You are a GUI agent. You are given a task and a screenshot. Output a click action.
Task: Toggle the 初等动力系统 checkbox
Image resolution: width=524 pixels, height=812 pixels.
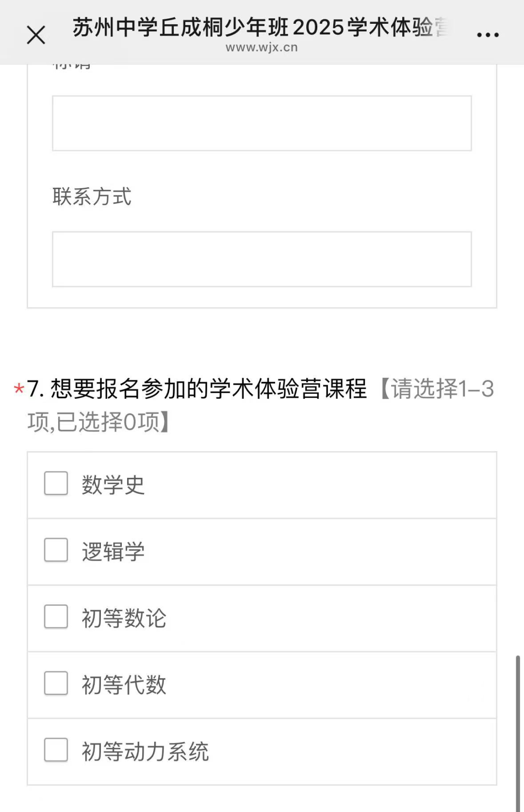coord(56,750)
